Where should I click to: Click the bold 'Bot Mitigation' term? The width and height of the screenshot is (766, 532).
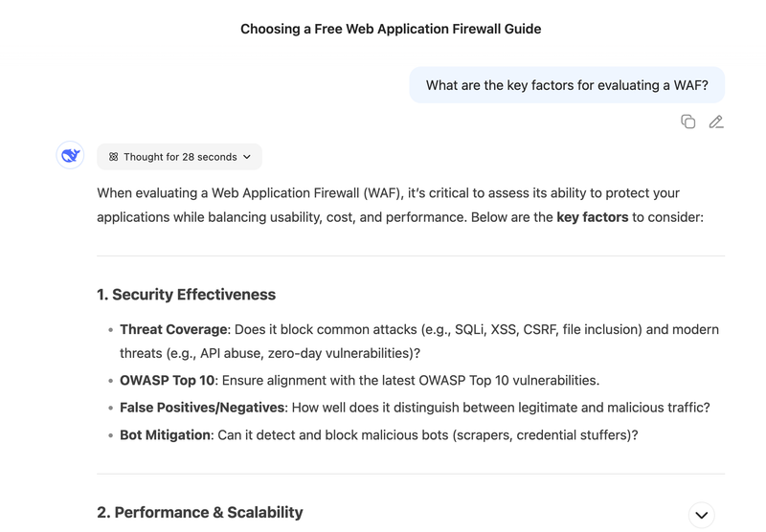point(165,434)
